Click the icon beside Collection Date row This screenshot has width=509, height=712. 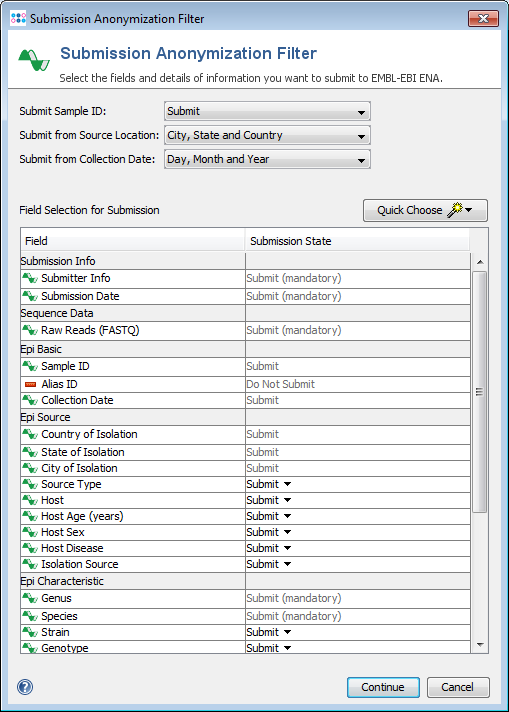(30, 400)
